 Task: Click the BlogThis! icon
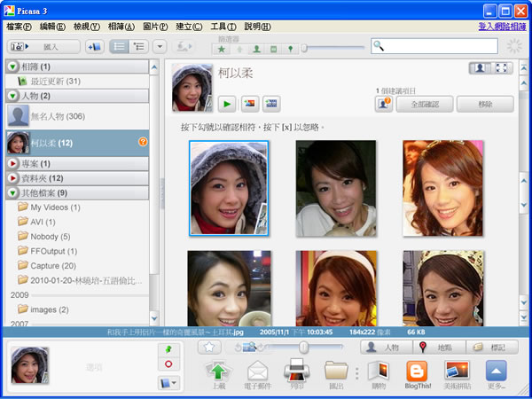[417, 372]
